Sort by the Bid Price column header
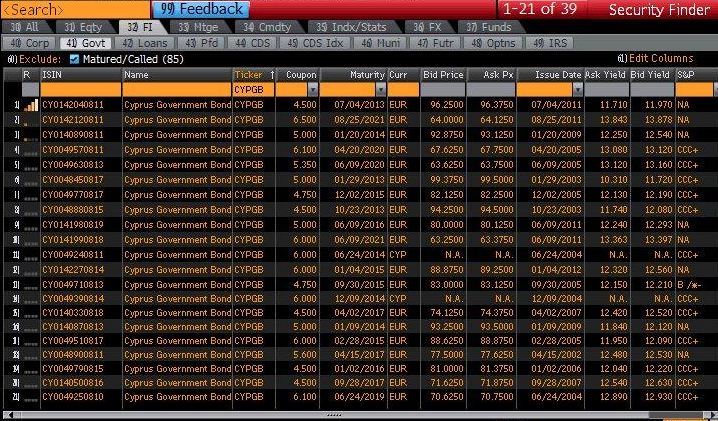This screenshot has width=718, height=421. (443, 75)
